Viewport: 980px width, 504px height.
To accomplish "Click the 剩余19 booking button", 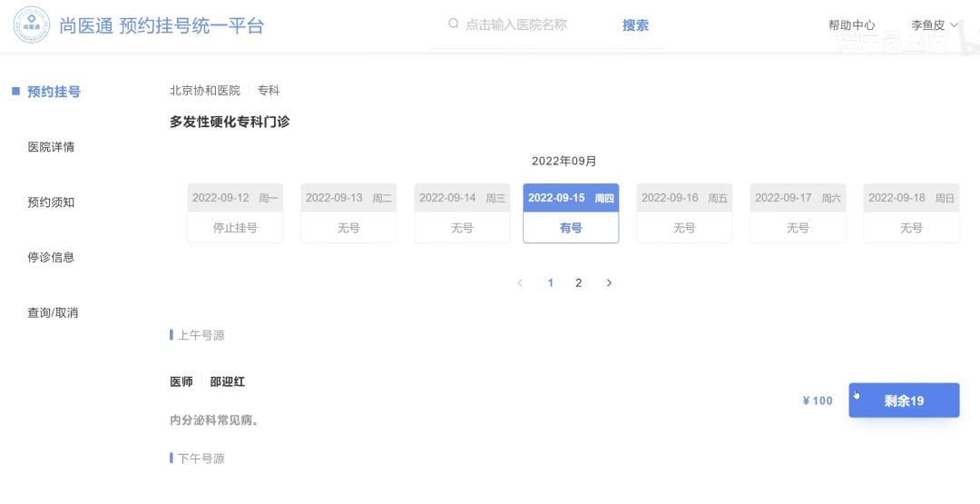I will point(904,400).
